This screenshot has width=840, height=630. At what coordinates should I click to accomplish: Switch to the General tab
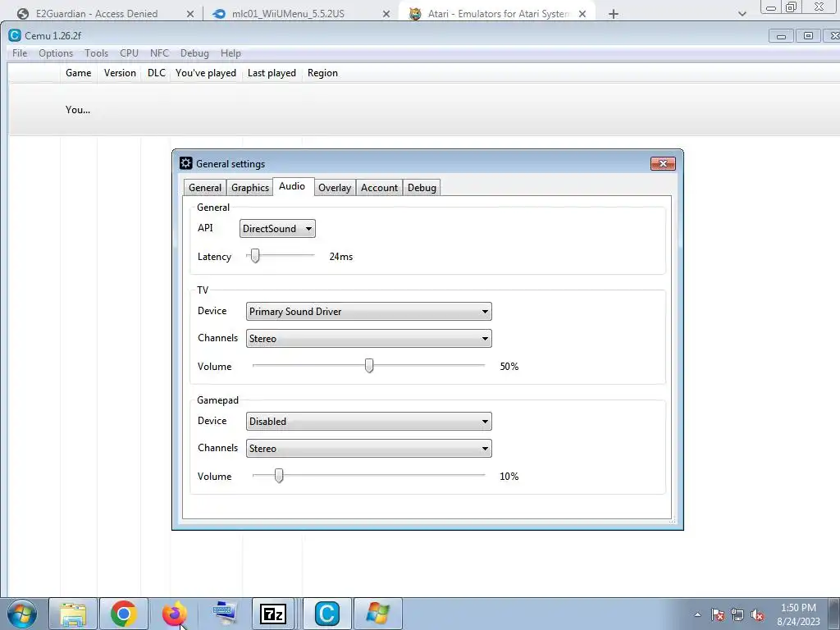click(204, 188)
